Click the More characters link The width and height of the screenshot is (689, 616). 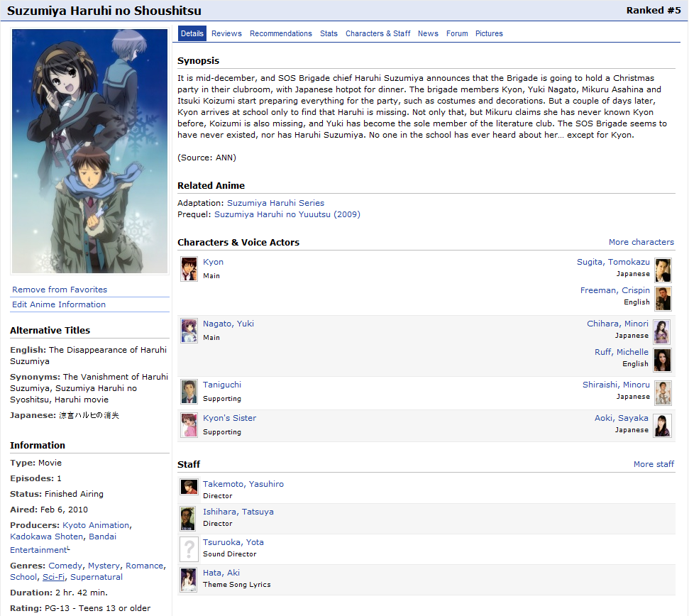(x=641, y=242)
